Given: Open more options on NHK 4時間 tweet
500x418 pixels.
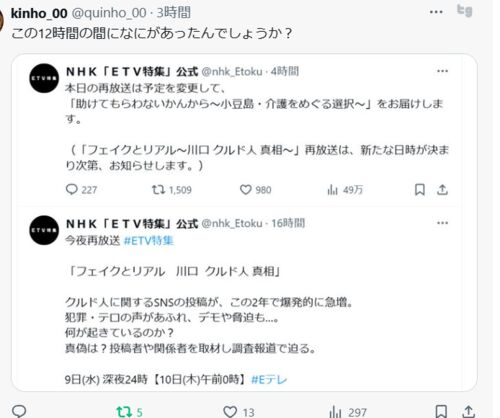Looking at the screenshot, I should (442, 71).
